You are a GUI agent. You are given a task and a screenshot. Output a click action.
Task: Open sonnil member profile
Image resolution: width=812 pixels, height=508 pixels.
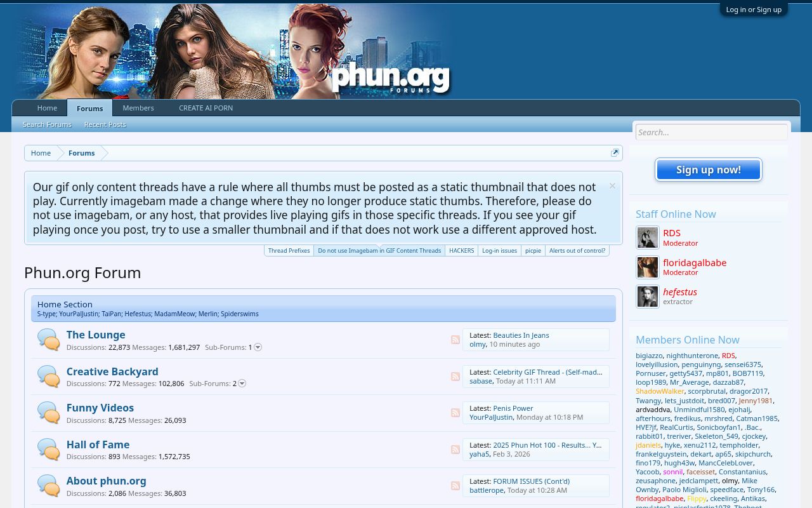coord(673,472)
